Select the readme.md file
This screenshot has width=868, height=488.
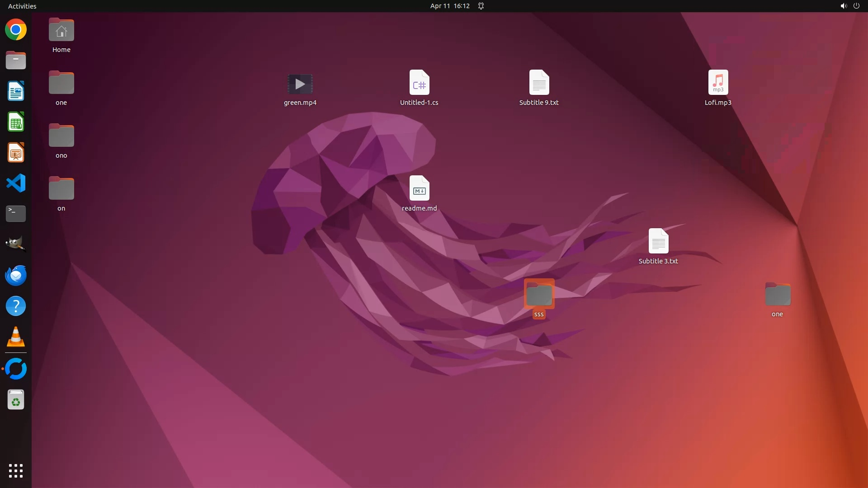click(419, 189)
